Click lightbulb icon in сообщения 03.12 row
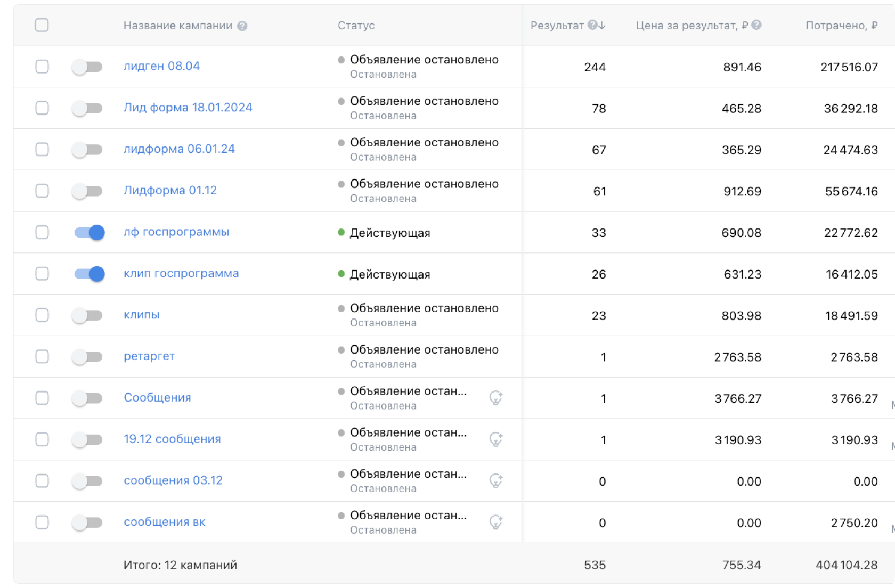Screen dimensions: 895x588 tap(496, 481)
